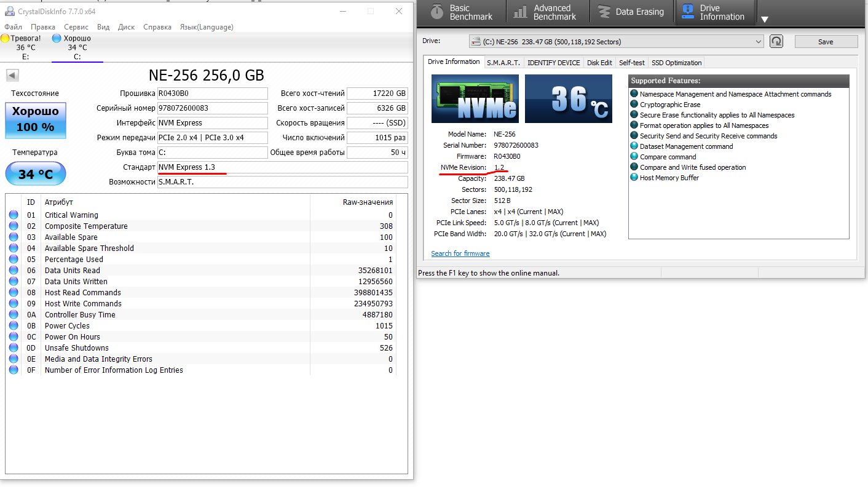Click status orb for Unsafe Shutdowns row
868x489 pixels.
[x=14, y=348]
